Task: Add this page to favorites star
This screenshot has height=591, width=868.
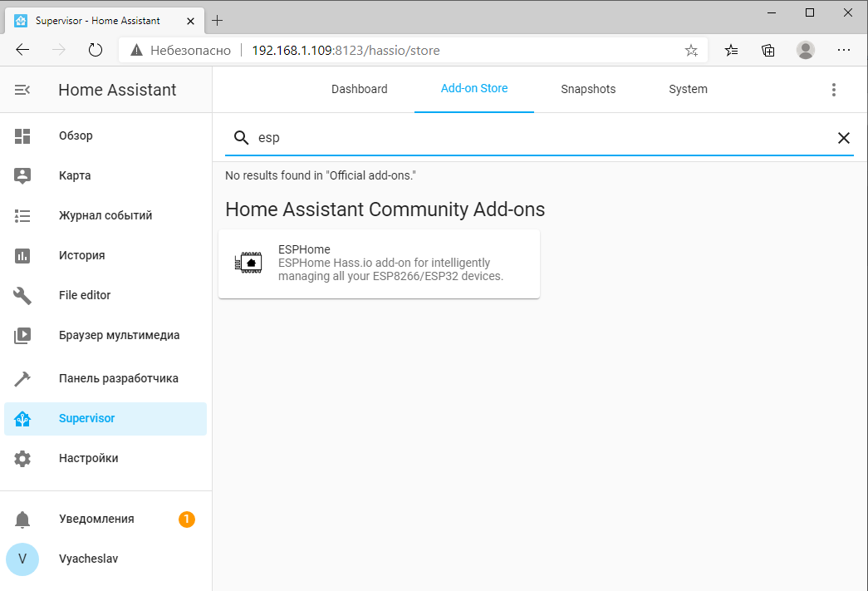Action: [691, 51]
